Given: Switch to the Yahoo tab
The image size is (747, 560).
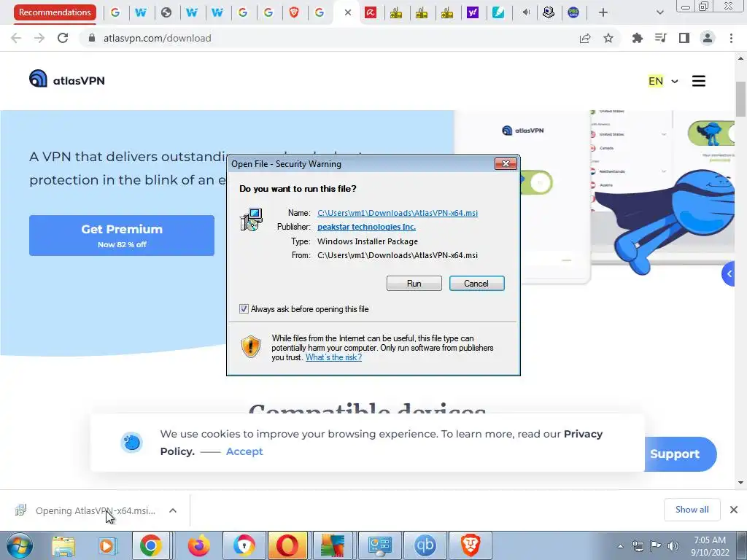Looking at the screenshot, I should click(x=472, y=13).
